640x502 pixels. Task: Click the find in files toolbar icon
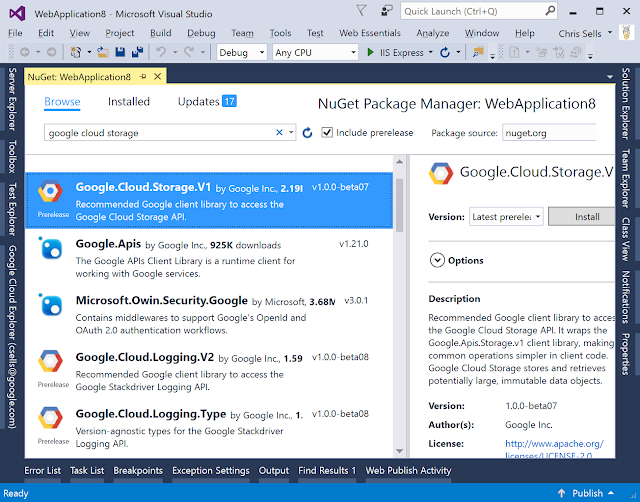478,52
